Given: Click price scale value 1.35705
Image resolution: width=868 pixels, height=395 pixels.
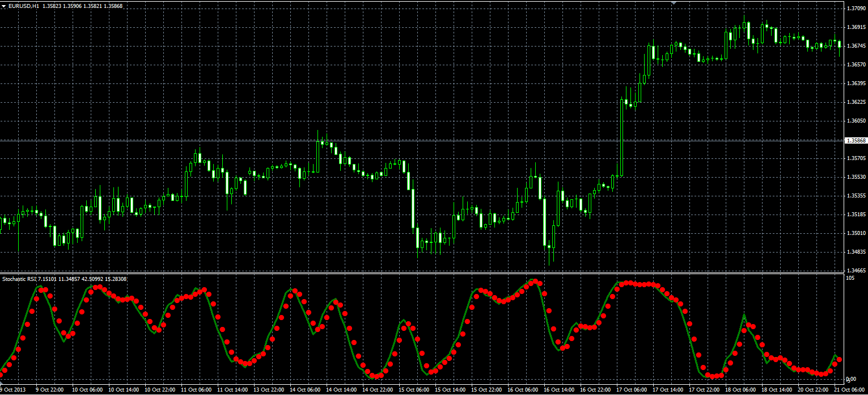Looking at the screenshot, I should [x=856, y=158].
